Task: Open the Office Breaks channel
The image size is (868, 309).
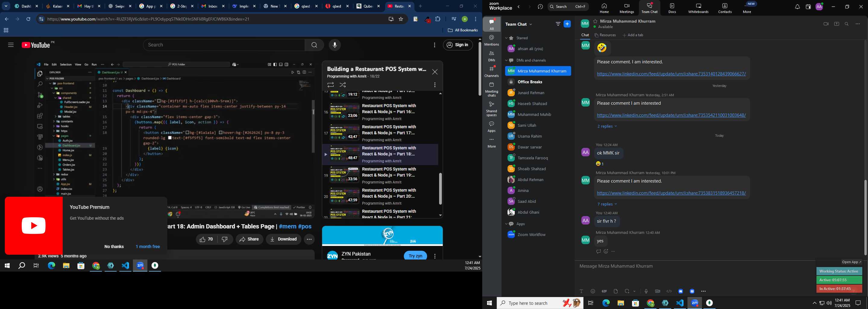Action: click(538, 82)
